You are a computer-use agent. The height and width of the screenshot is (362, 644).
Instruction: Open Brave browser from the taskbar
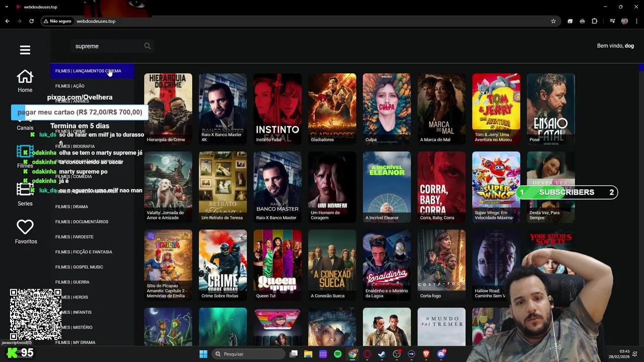(x=426, y=354)
